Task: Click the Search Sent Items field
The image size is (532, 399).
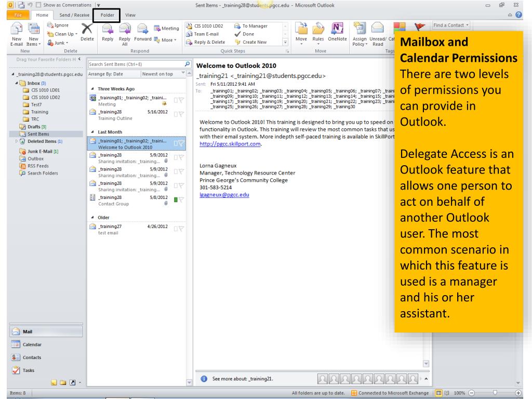Action: 136,64
